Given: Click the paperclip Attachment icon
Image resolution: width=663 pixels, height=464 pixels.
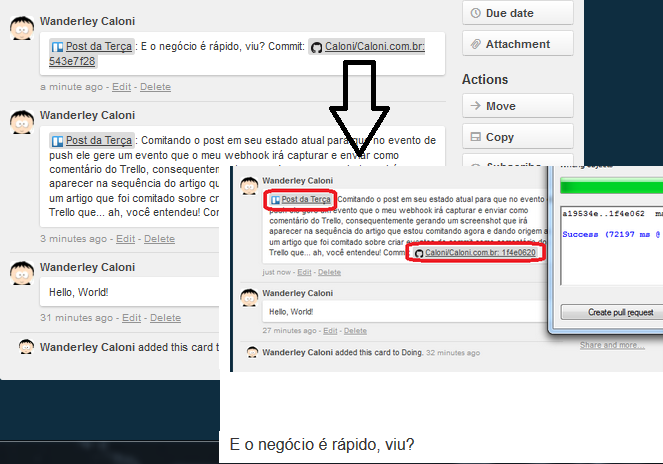Looking at the screenshot, I should pos(475,44).
